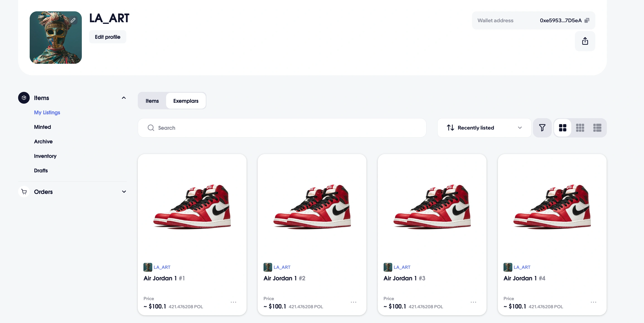
Task: Click the Orders cart icon
Action: click(24, 192)
